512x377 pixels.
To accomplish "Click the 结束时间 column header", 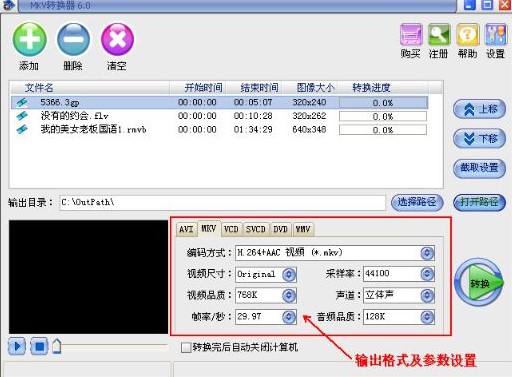I will (259, 88).
